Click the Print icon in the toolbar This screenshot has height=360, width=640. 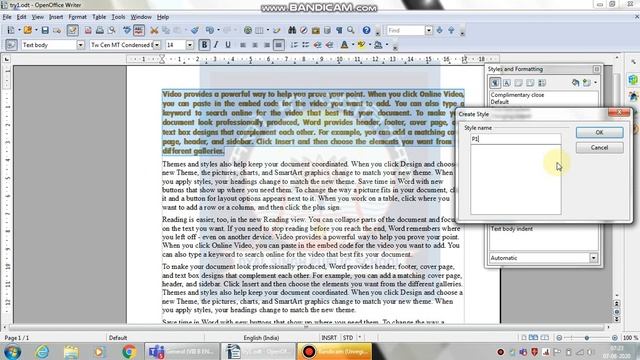pos(100,30)
